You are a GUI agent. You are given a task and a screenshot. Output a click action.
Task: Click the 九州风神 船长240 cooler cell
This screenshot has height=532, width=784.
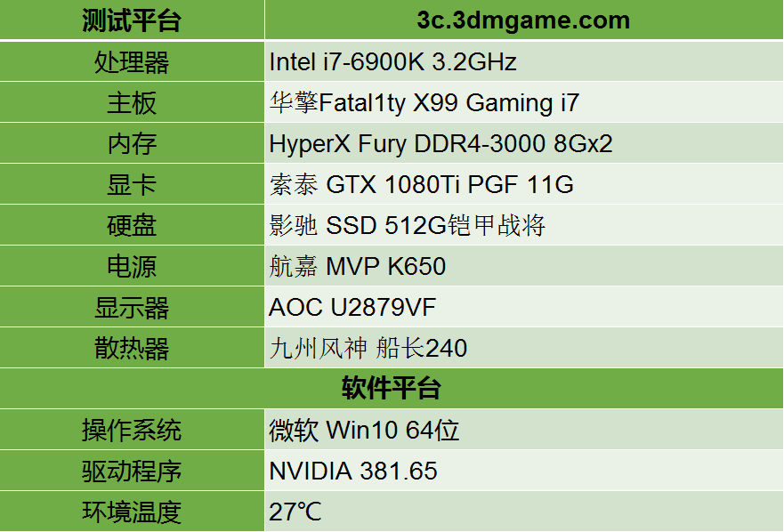coord(524,348)
